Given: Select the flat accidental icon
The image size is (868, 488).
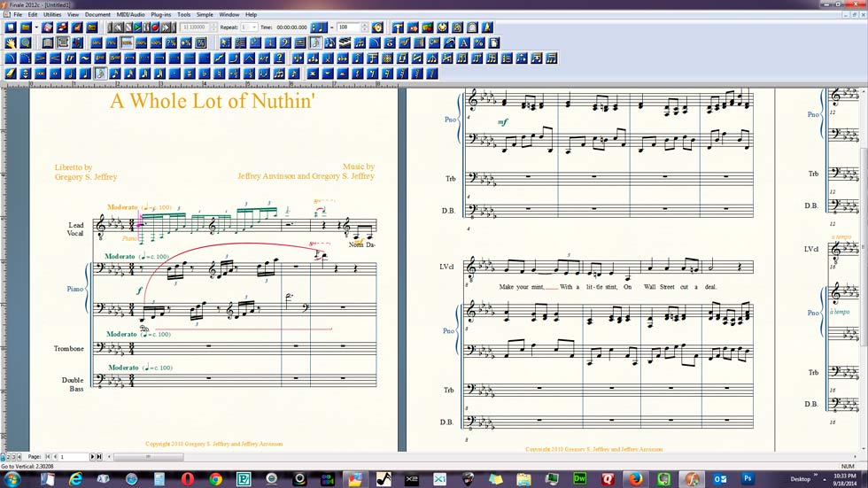Looking at the screenshot, I should [205, 74].
